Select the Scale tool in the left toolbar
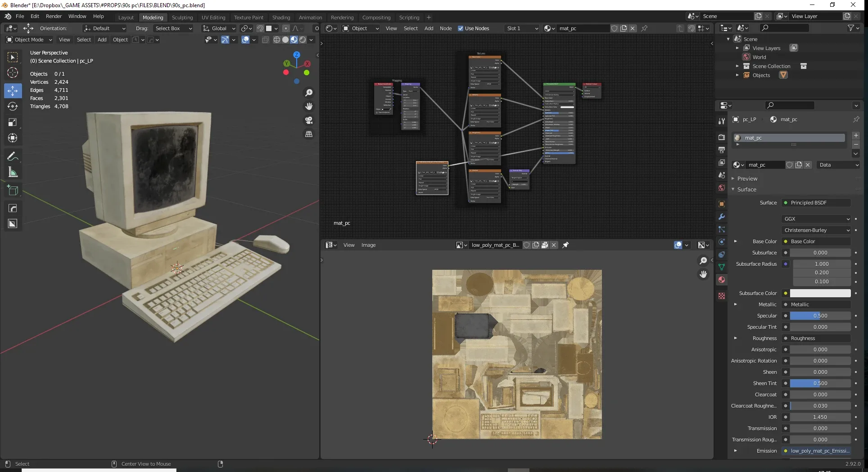This screenshot has height=472, width=868. tap(13, 122)
